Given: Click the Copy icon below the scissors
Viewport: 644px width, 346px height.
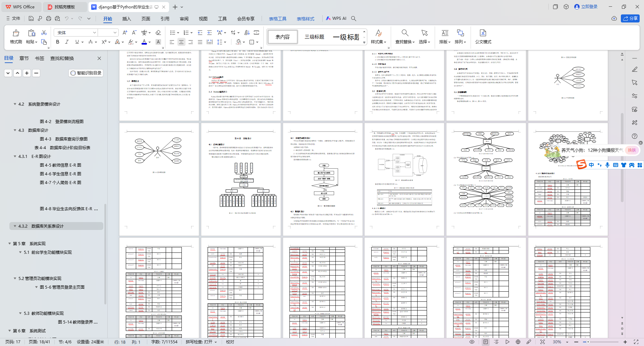Looking at the screenshot, I should point(44,42).
